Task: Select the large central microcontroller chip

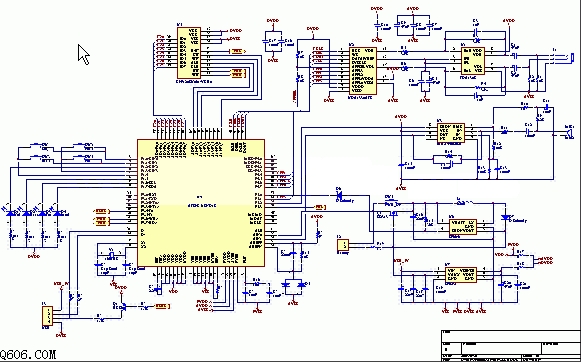Action: (201, 203)
